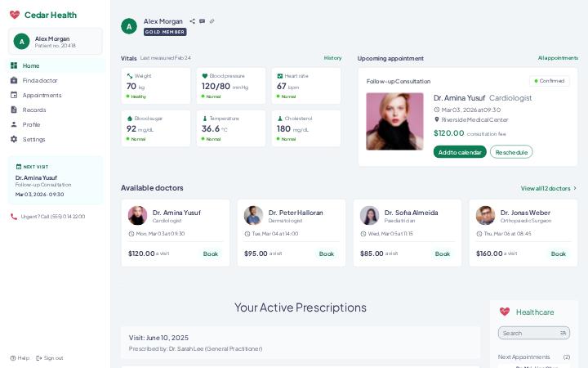The height and width of the screenshot is (368, 588).
Task: Click the large green A avatar by Alex Morgan
Action: [x=129, y=26]
